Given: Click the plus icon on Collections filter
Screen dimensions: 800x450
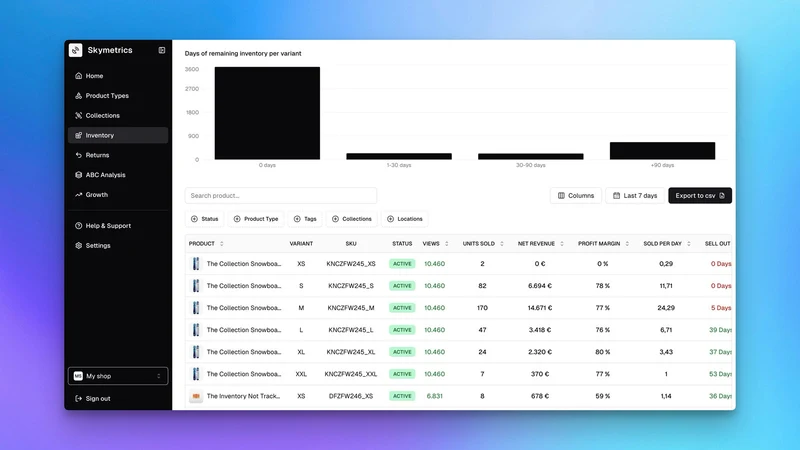Looking at the screenshot, I should pyautogui.click(x=335, y=219).
